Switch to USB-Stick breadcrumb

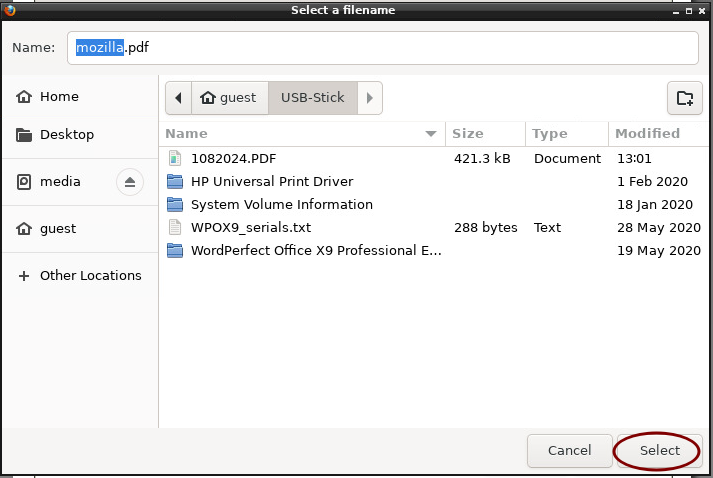click(x=313, y=98)
